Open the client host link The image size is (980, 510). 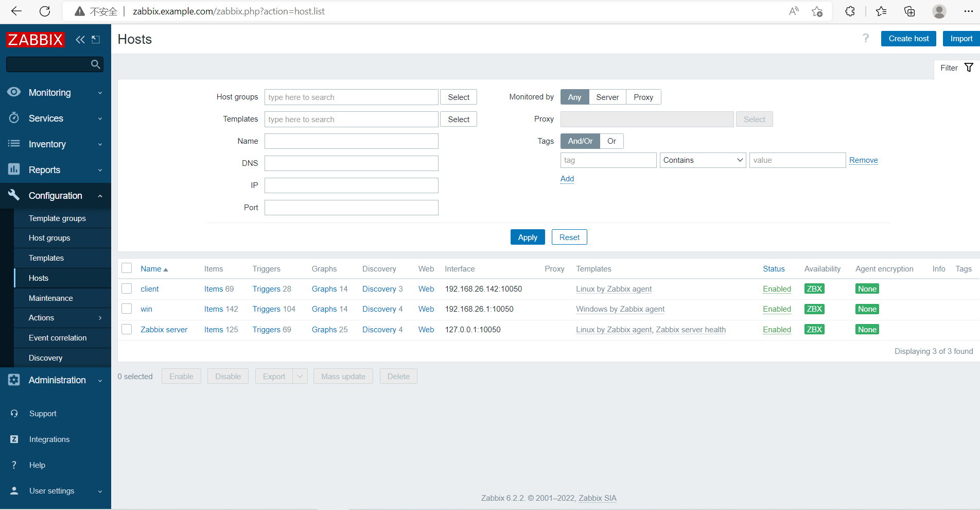click(x=150, y=289)
